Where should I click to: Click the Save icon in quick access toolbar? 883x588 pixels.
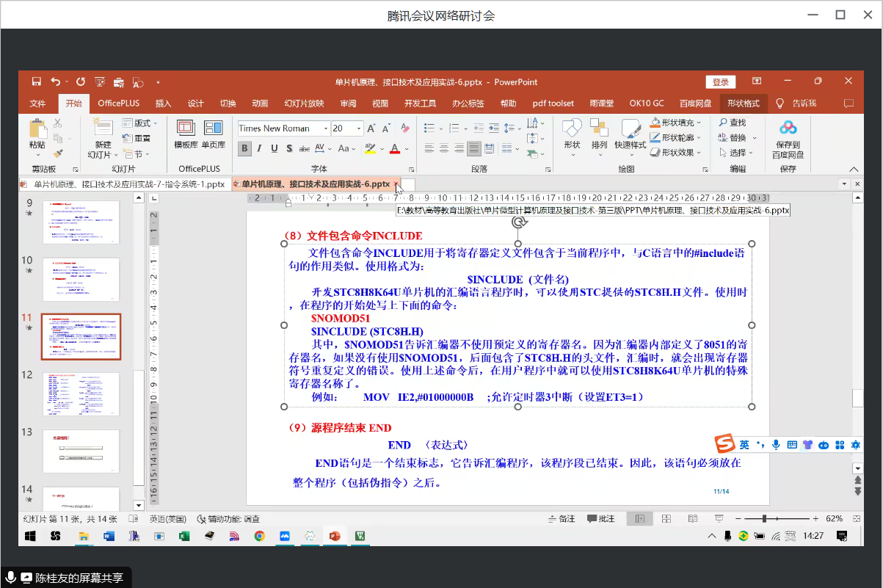[36, 82]
